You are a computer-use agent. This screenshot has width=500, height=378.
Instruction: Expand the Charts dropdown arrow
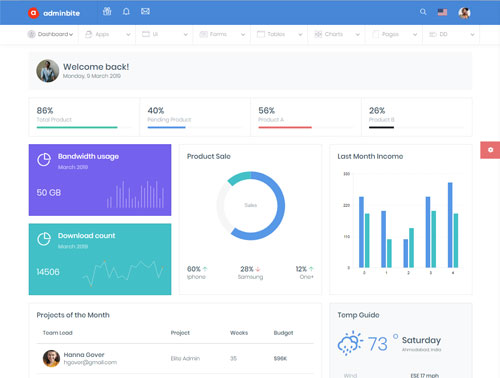[358, 34]
